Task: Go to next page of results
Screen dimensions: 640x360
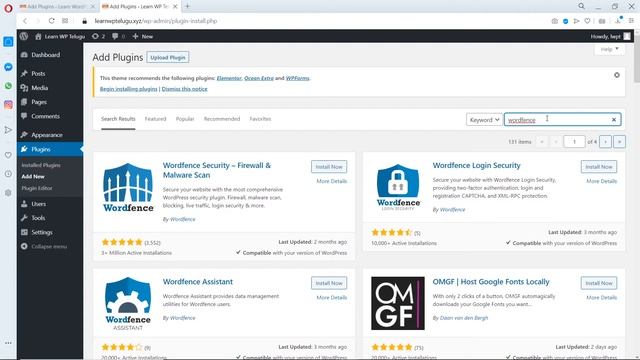Action: pos(606,142)
